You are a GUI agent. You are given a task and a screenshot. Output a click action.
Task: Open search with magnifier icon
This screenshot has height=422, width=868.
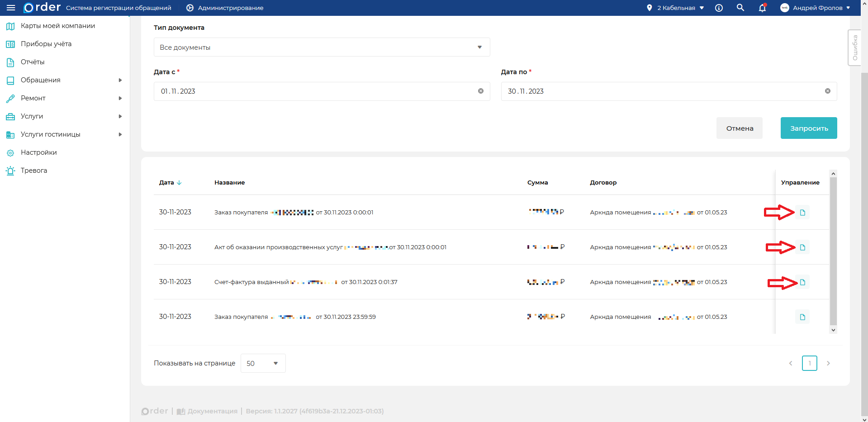740,8
